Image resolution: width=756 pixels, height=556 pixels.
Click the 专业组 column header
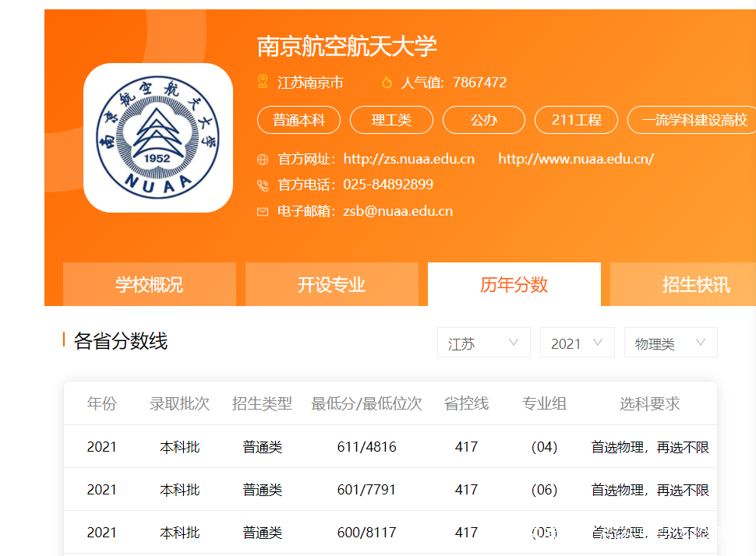pyautogui.click(x=544, y=403)
